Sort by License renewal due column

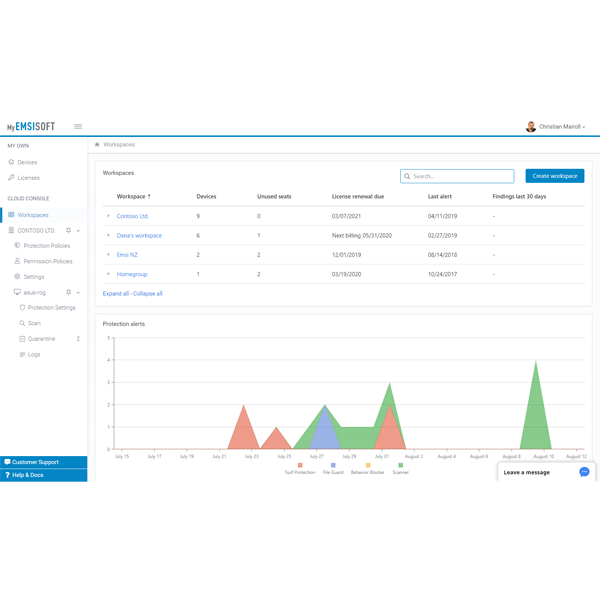tap(358, 196)
